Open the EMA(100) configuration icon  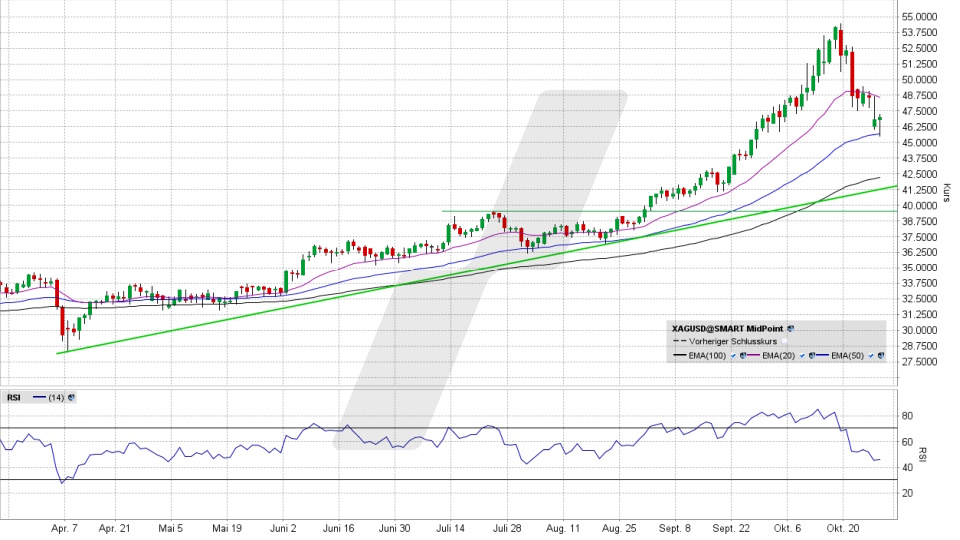741,356
